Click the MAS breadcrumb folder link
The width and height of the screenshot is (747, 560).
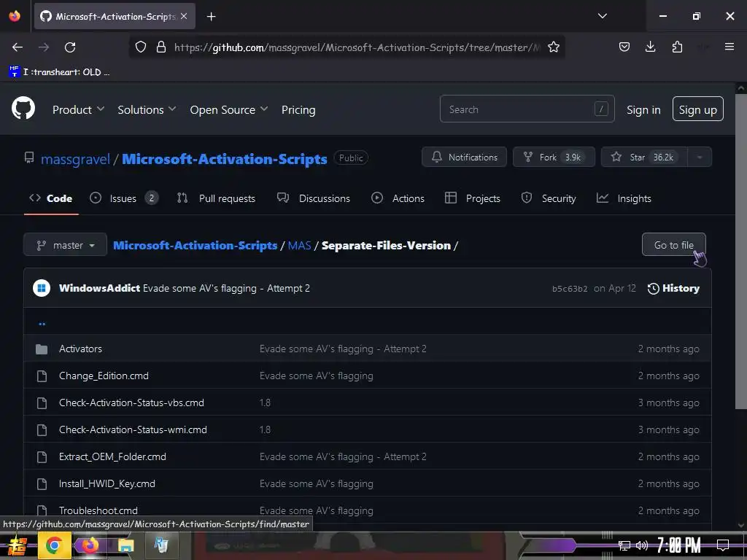(299, 246)
